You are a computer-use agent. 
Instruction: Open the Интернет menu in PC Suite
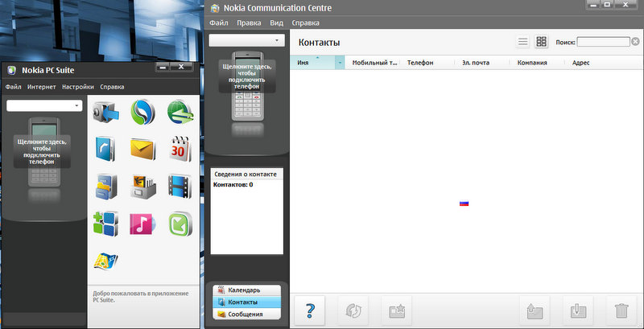[42, 87]
